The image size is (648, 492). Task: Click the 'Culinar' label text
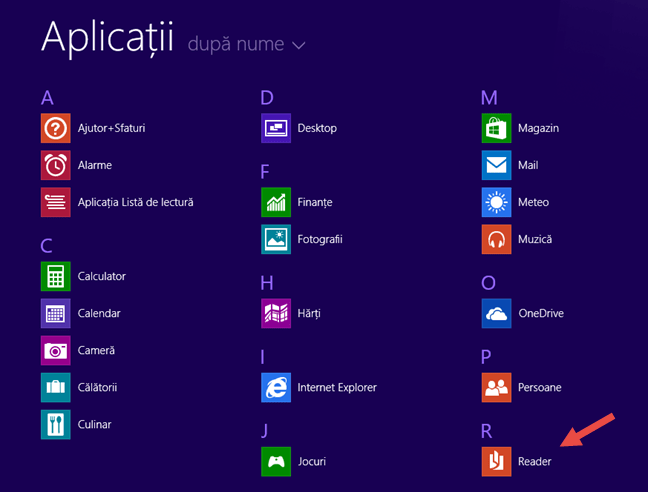tap(94, 424)
